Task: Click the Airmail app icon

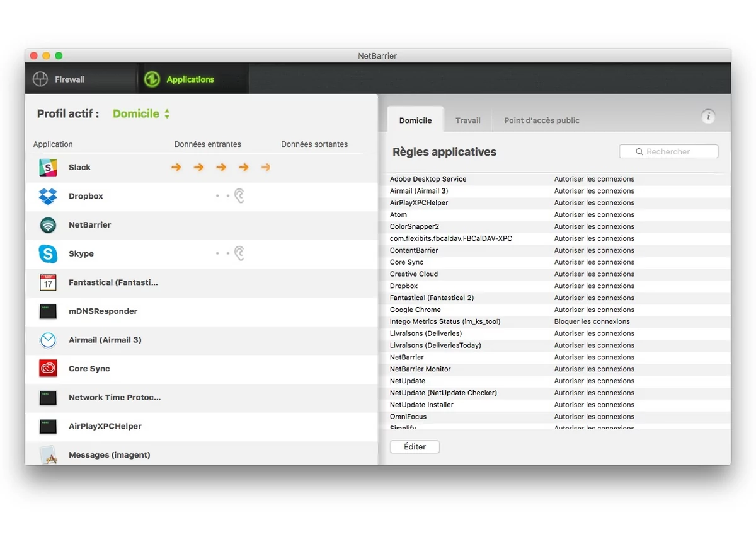Action: pyautogui.click(x=48, y=340)
